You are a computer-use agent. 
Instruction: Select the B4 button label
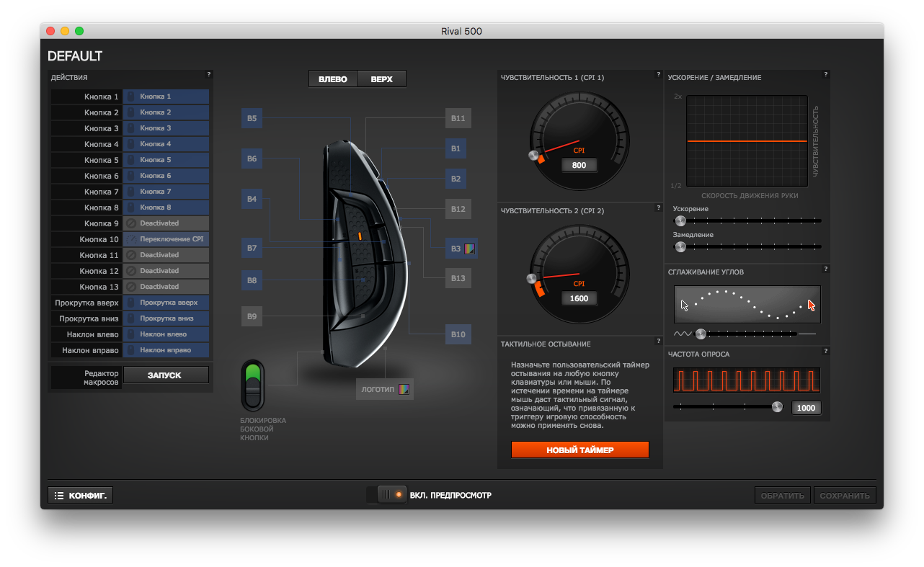252,199
